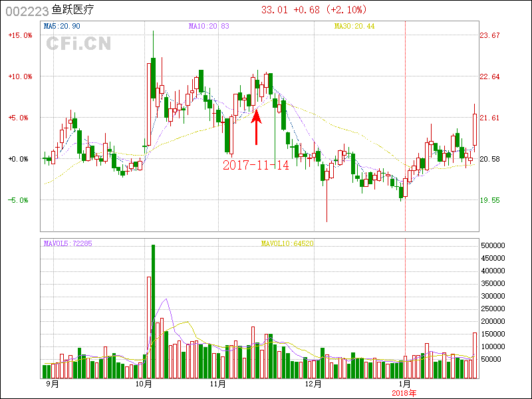Click the MA5:20.90 indicator label
532x399 pixels.
(62, 26)
